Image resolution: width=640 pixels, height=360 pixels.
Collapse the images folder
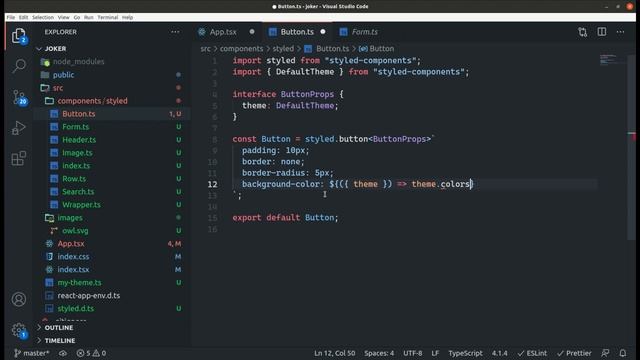pyautogui.click(x=112, y=218)
